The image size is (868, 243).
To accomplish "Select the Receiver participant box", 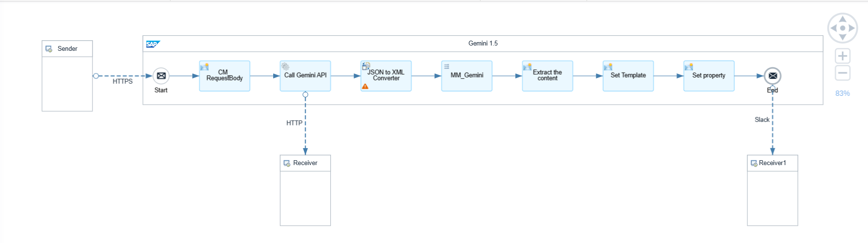I will click(305, 190).
